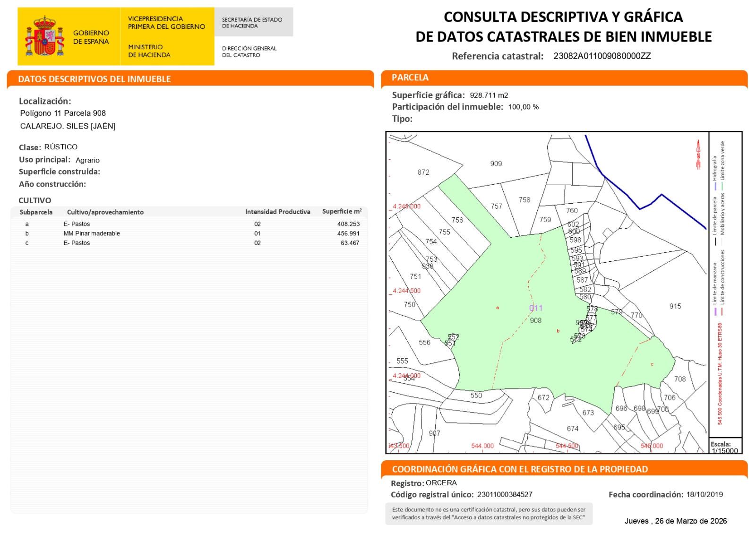The image size is (756, 534).
Task: Click the Spain coat of arms emblem
Action: click(44, 36)
